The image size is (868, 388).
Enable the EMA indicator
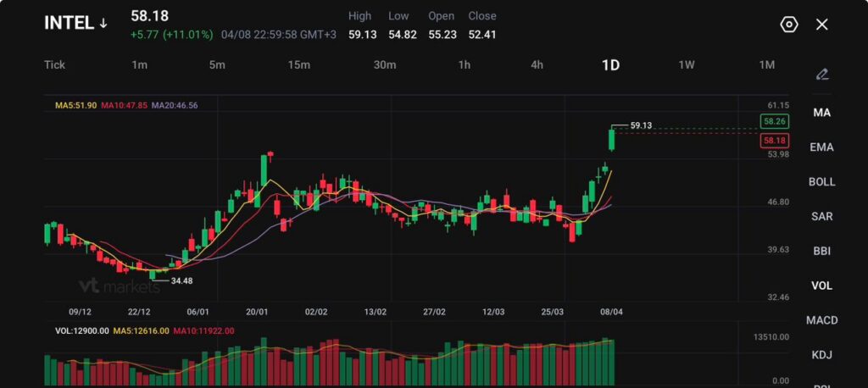pyautogui.click(x=821, y=147)
